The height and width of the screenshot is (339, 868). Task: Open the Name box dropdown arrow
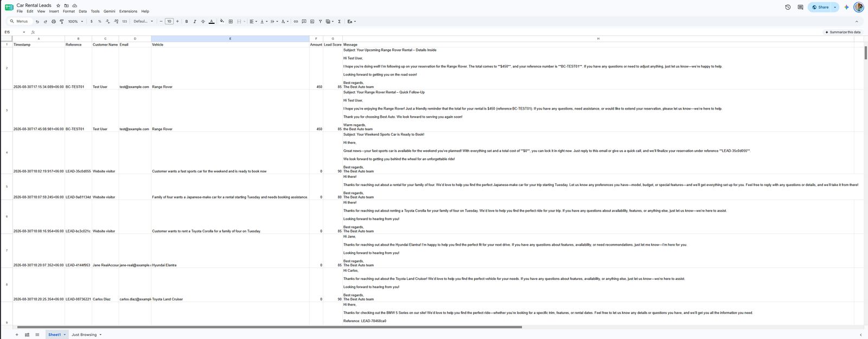tap(24, 32)
